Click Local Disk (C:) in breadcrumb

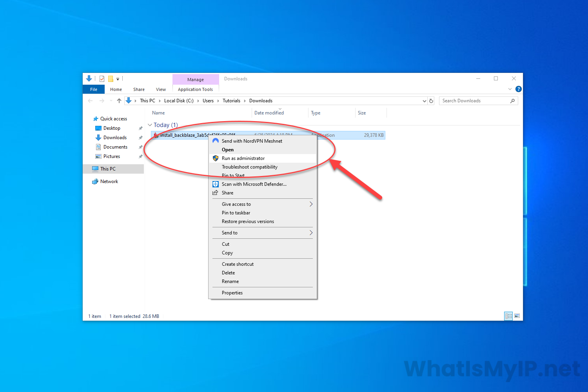[179, 101]
